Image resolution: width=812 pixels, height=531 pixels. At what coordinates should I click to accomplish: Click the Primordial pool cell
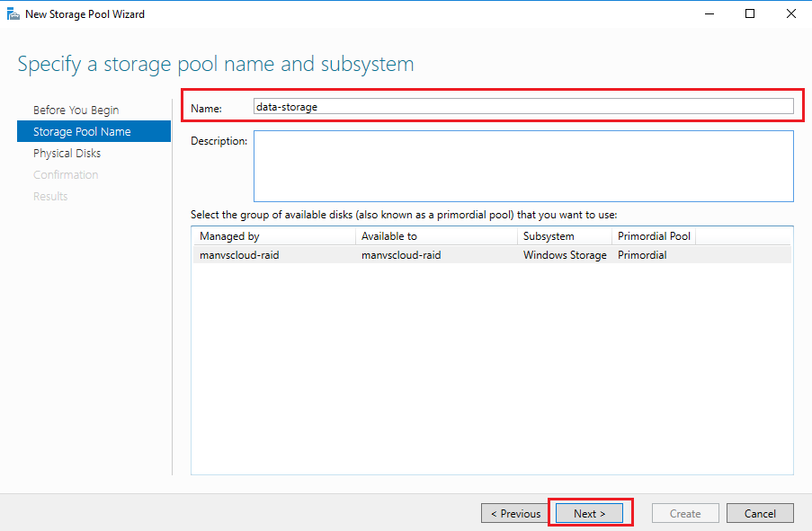(x=642, y=255)
